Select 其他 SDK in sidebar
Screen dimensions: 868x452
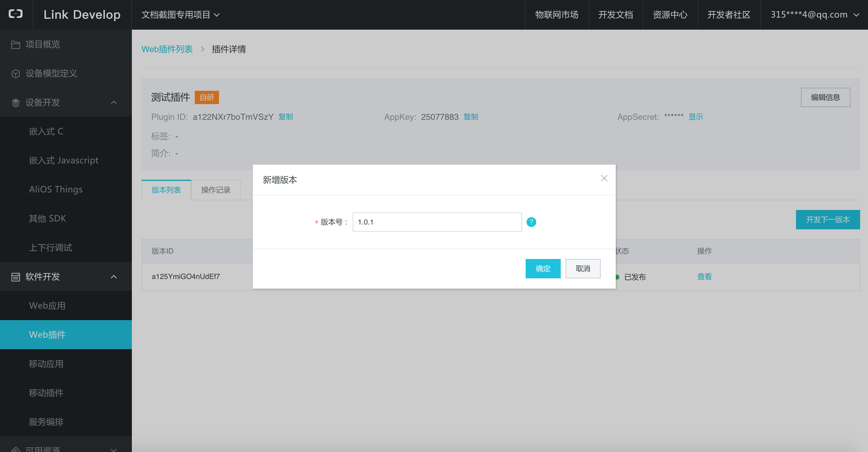(66, 218)
